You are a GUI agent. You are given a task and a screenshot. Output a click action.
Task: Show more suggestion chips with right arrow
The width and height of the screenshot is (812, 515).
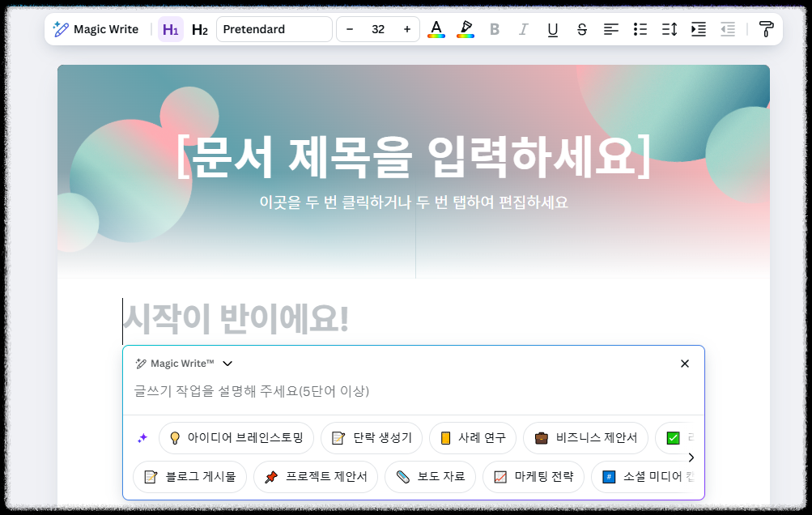pos(691,458)
